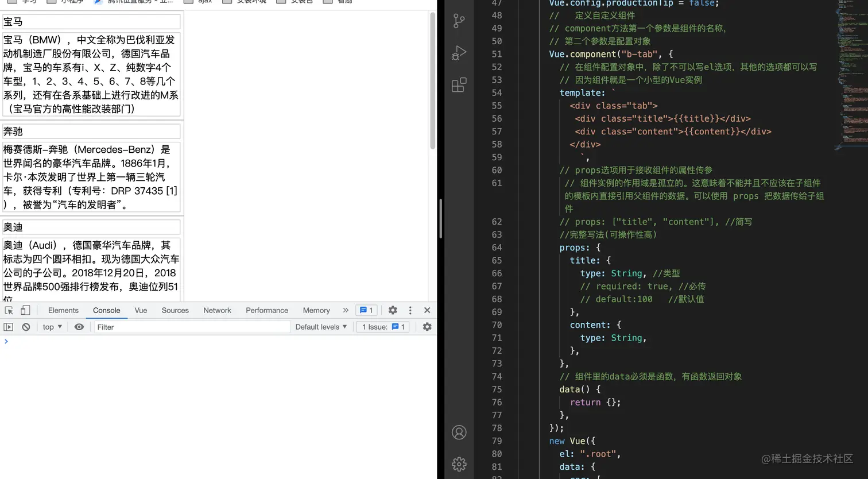
Task: Click the "new Vue({" code line
Action: tap(572, 441)
